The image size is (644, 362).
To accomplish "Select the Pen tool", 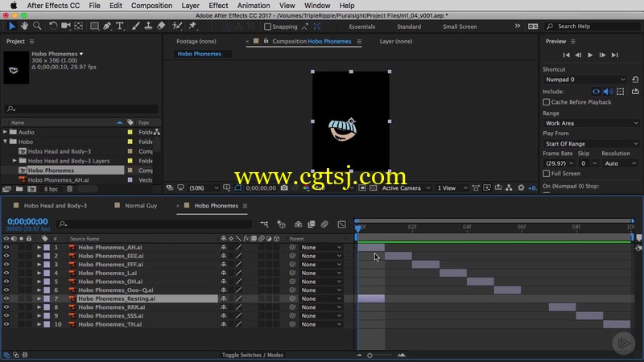I will point(107,26).
